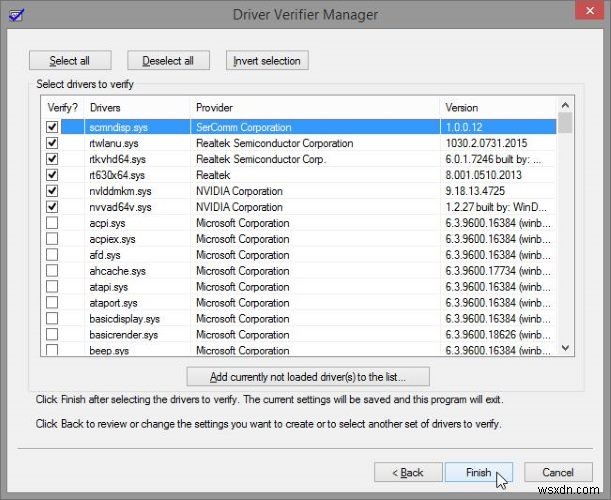This screenshot has height=500, width=611.
Task: Uncheck the nvvad64v.sys checkbox
Action: (52, 207)
